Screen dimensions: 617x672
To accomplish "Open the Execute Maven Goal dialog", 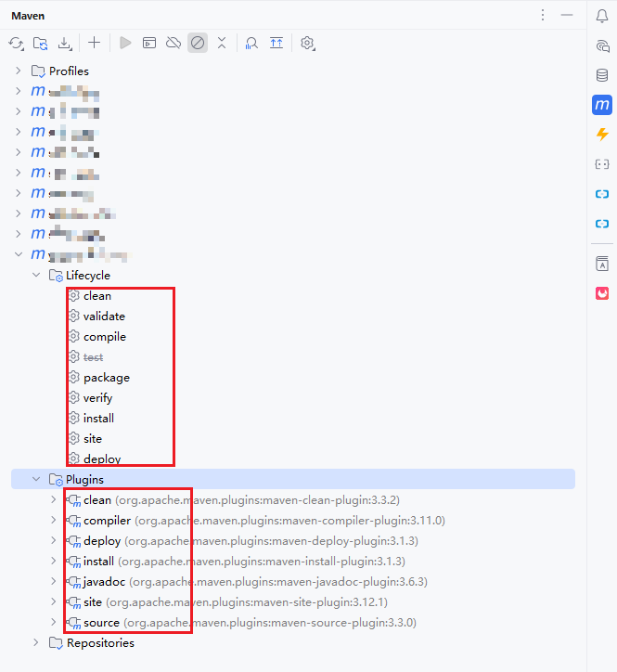I will tap(148, 43).
